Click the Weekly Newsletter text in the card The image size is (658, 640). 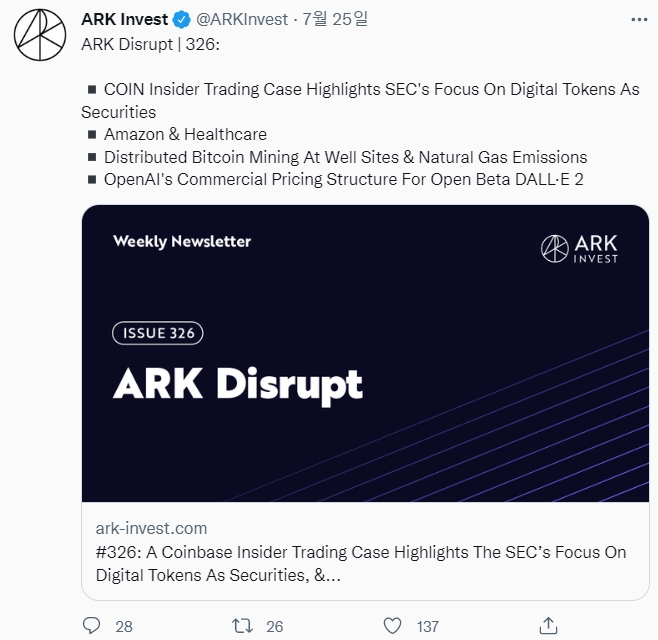click(x=182, y=241)
